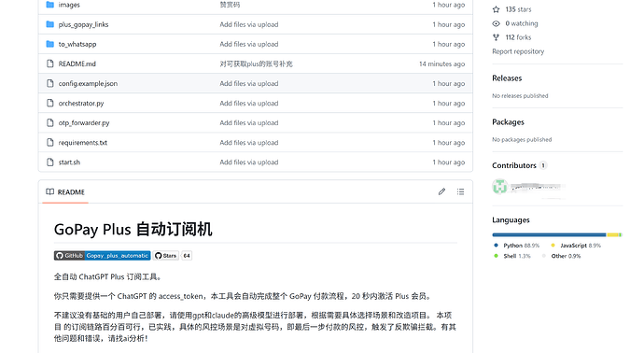644x353 pixels.
Task: Click the GitHub Gopay_plus_automatic badge
Action: point(103,256)
